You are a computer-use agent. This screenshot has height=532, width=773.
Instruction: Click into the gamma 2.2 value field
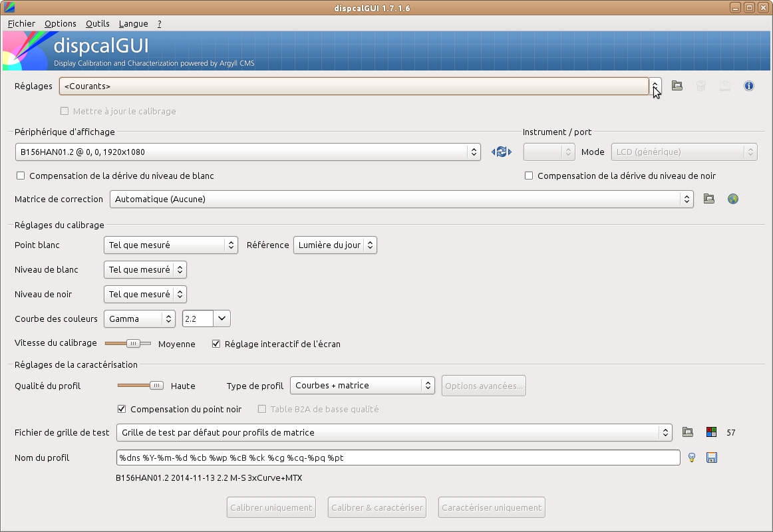tap(198, 319)
